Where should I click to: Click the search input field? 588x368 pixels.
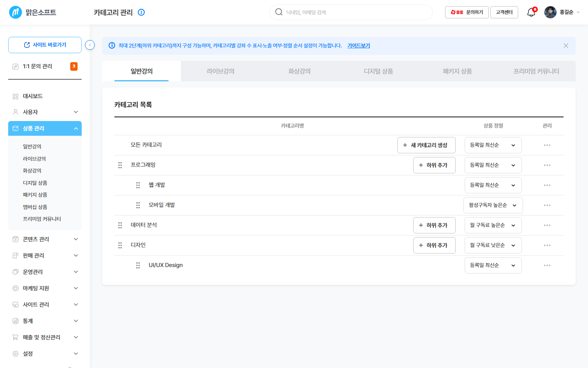[351, 12]
